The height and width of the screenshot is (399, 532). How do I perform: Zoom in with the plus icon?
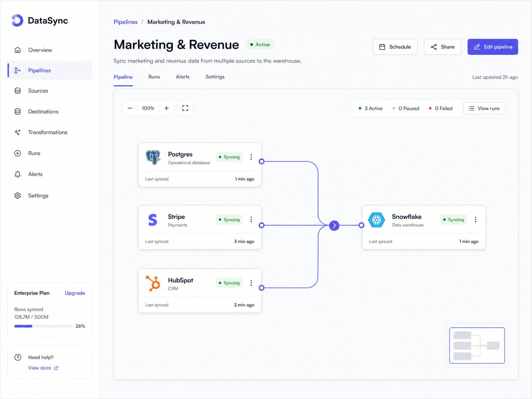point(166,108)
